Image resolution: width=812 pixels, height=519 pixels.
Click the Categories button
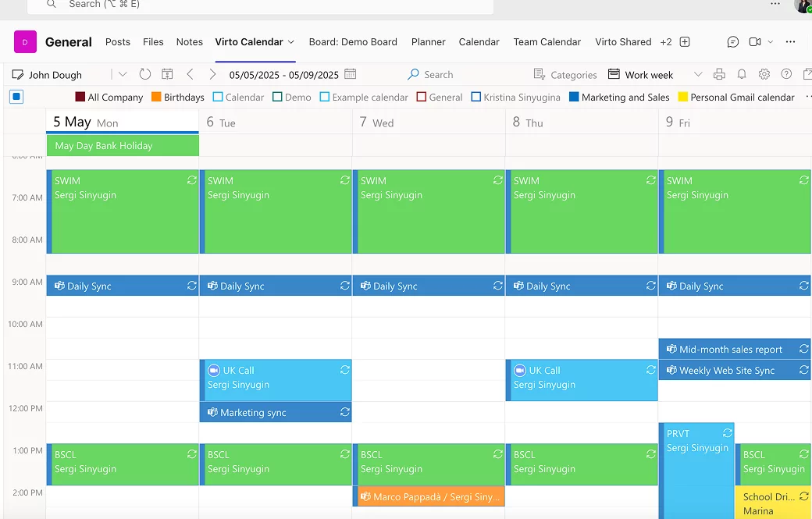pyautogui.click(x=565, y=74)
